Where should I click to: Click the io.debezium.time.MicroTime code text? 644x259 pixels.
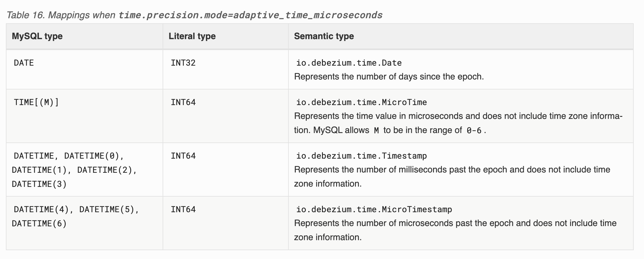point(361,102)
